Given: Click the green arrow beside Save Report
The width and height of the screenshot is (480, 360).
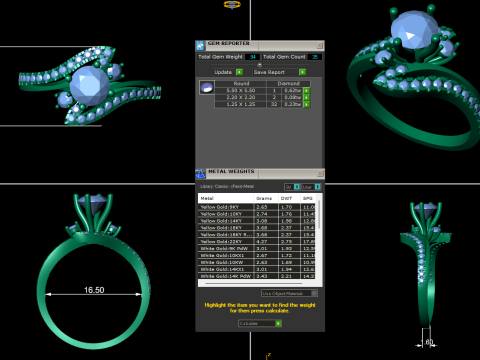Looking at the screenshot, I should (x=302, y=72).
